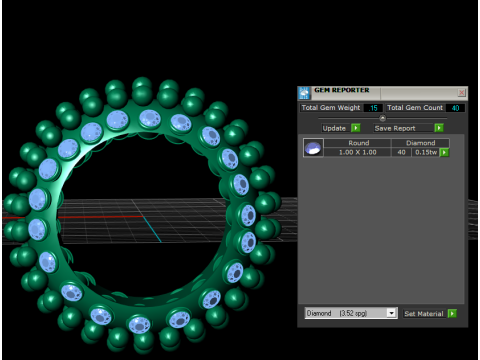The image size is (480, 360).
Task: Click the Total Gem Count value field
Action: pyautogui.click(x=455, y=108)
